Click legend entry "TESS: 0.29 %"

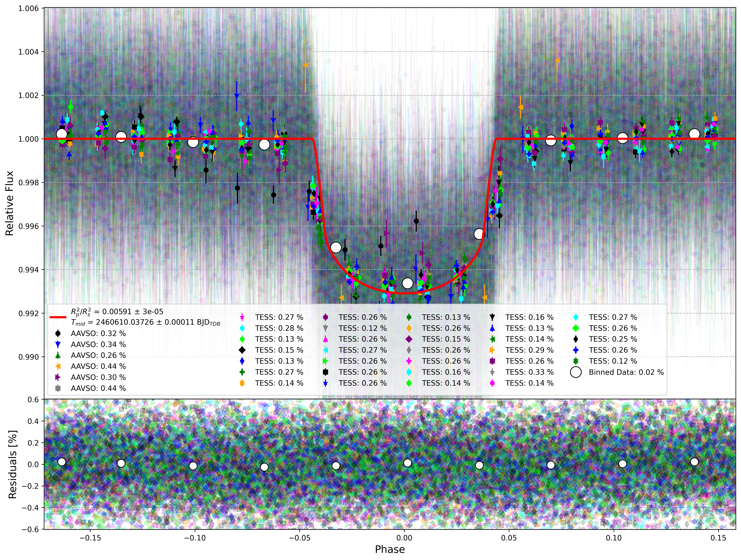point(529,350)
